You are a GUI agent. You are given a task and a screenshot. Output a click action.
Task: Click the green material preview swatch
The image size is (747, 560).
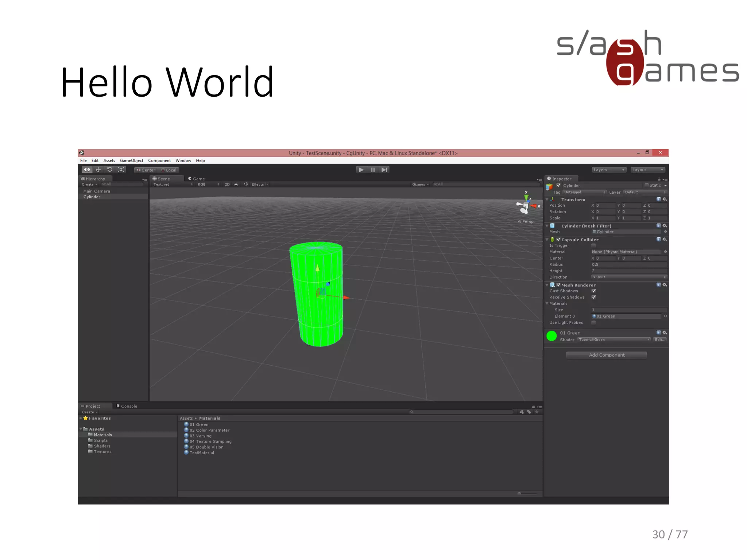[551, 336]
